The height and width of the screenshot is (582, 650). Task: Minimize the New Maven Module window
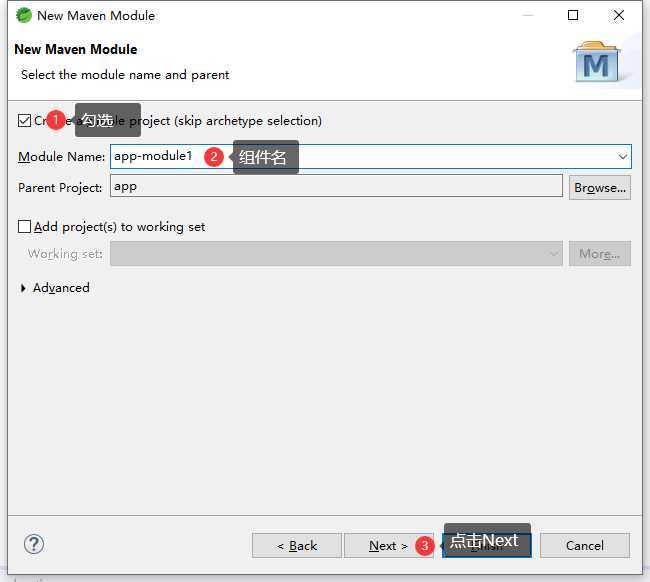(528, 15)
